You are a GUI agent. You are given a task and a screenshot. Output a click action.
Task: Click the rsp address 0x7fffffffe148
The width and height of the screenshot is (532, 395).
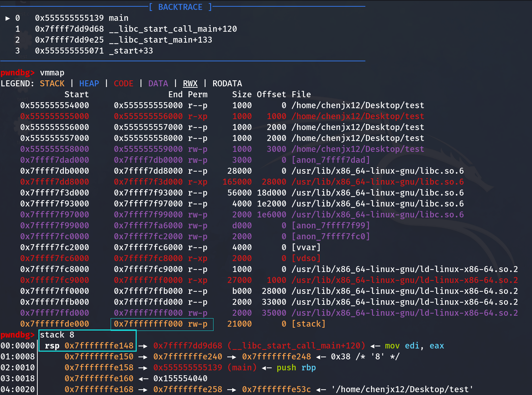[x=99, y=346]
